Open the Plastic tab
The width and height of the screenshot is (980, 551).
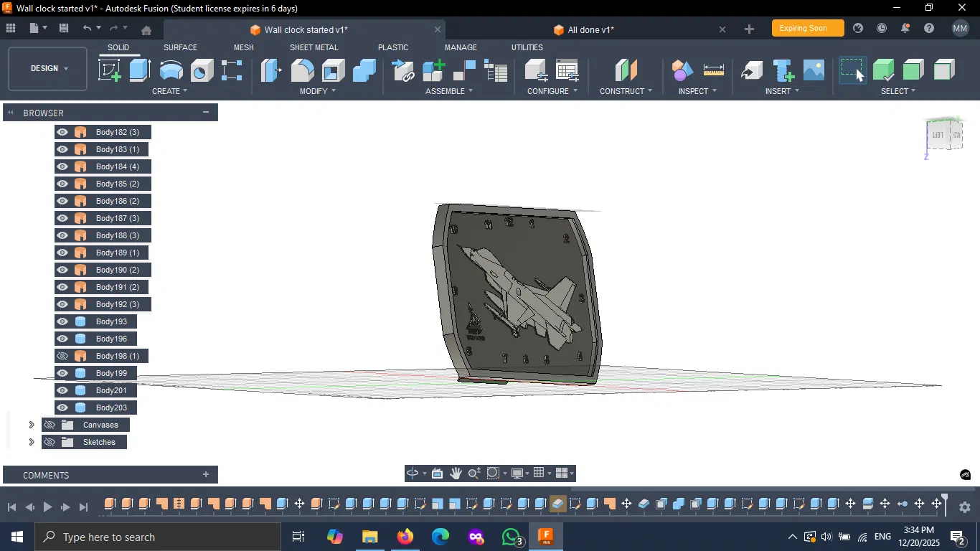393,47
